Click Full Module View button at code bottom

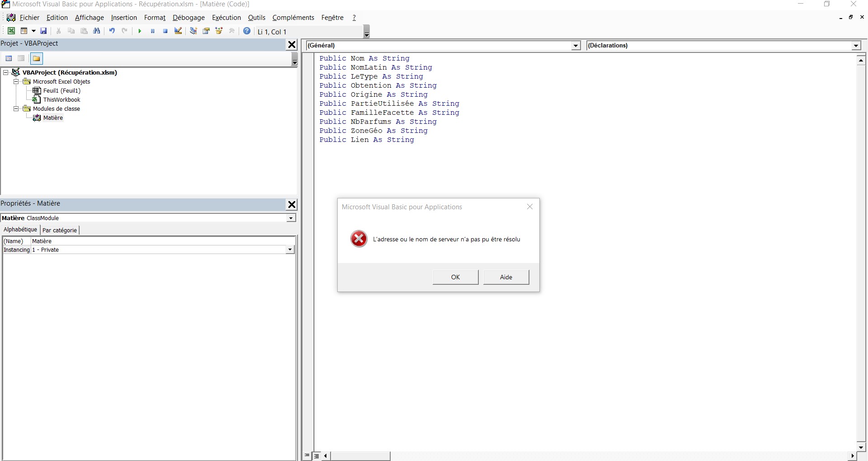click(316, 456)
